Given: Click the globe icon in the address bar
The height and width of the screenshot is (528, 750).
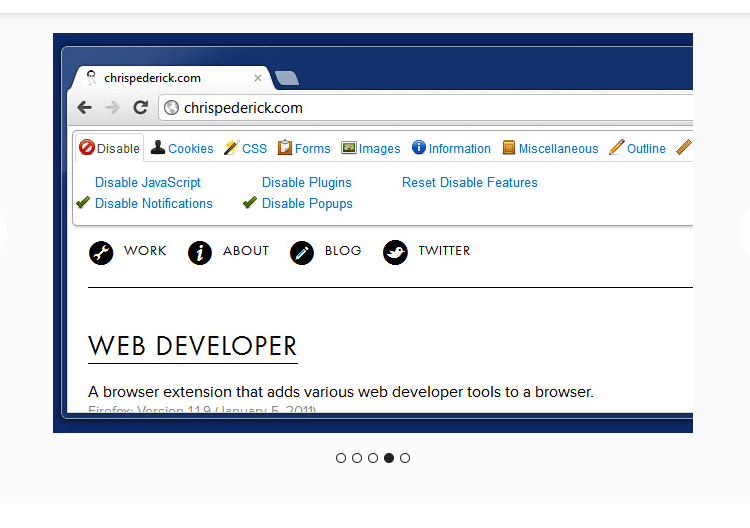Looking at the screenshot, I should (171, 108).
